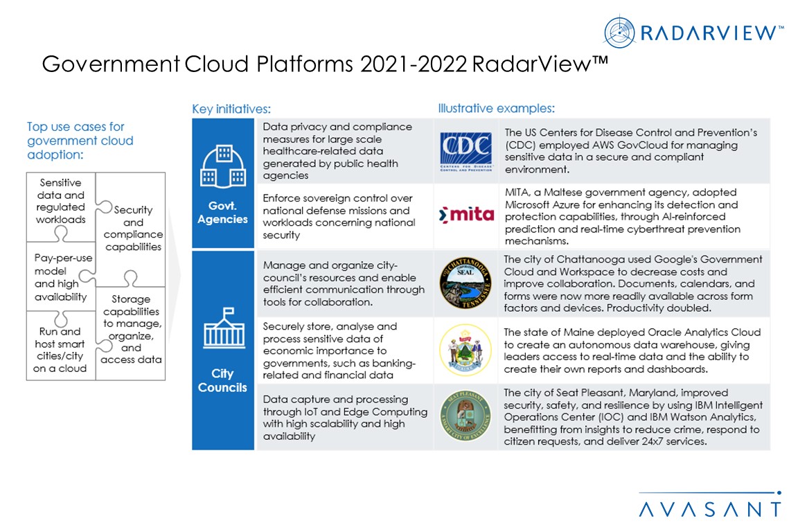Click the 'City Councils' label
This screenshot has width=798, height=532.
(x=222, y=380)
